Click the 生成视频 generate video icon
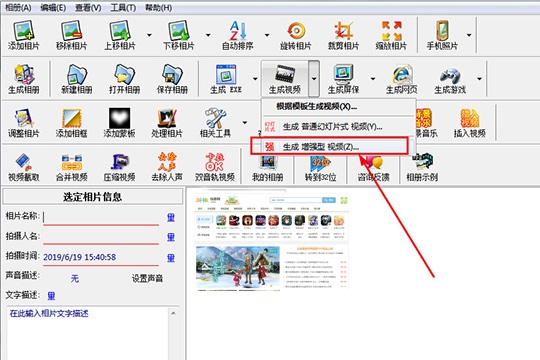Viewport: 540px width, 360px height. point(284,79)
